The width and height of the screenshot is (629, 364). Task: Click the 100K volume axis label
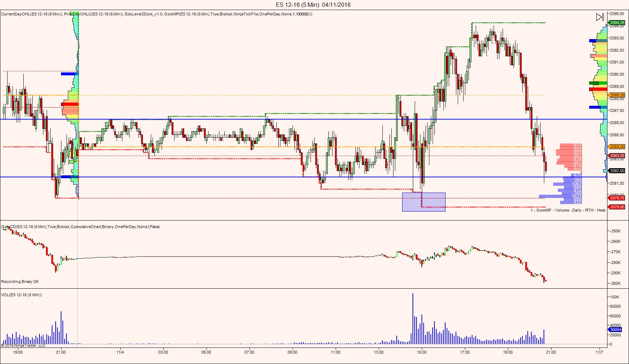(x=615, y=297)
